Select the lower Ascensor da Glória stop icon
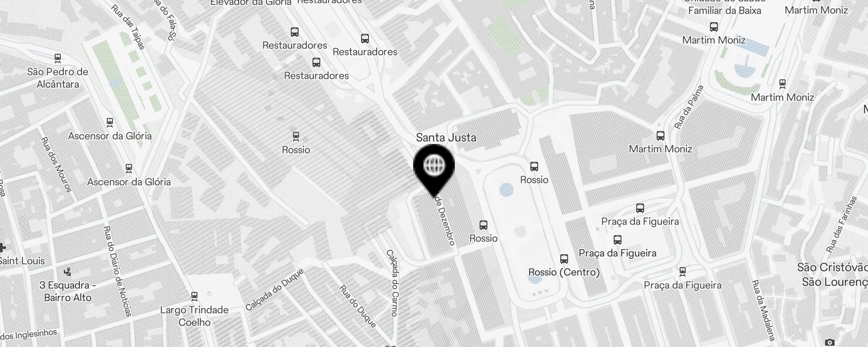 [128, 168]
